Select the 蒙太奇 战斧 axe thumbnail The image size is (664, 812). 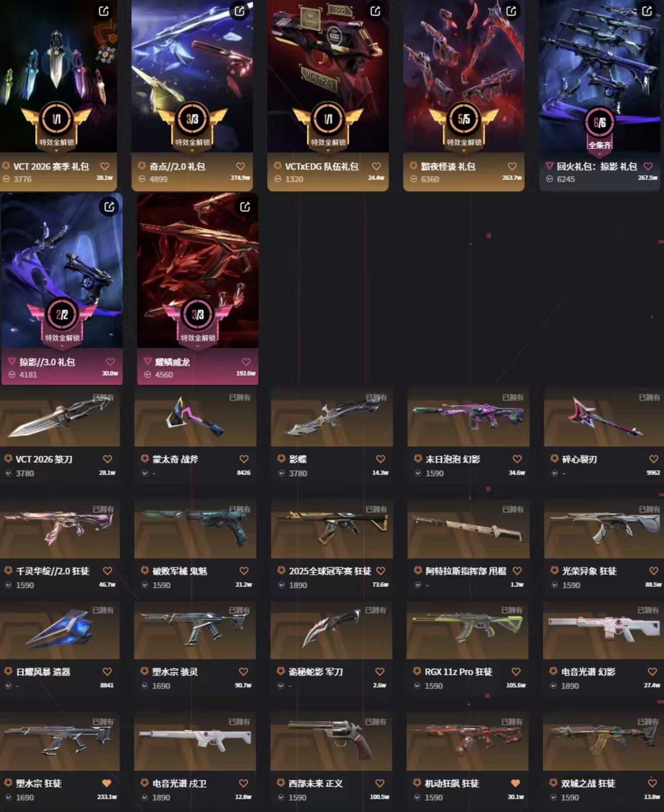(195, 417)
